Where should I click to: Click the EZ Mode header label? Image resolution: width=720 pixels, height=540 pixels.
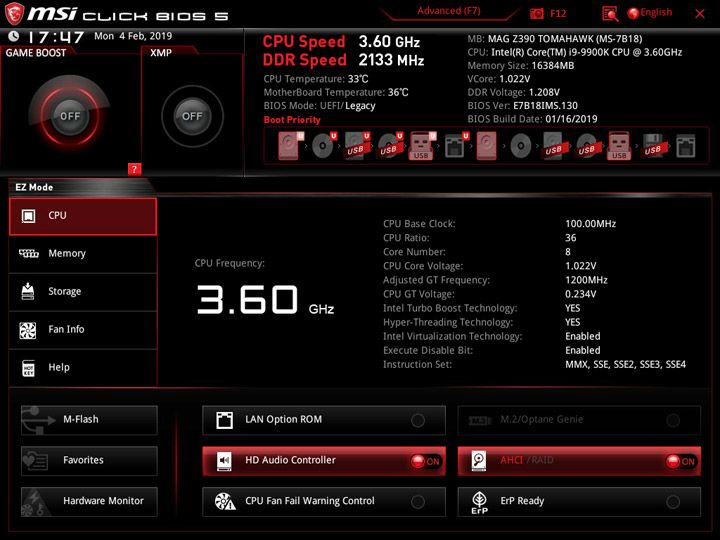coord(34,187)
